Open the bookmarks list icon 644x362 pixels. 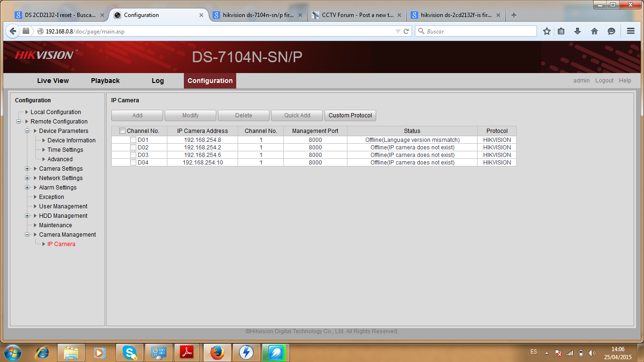click(561, 31)
